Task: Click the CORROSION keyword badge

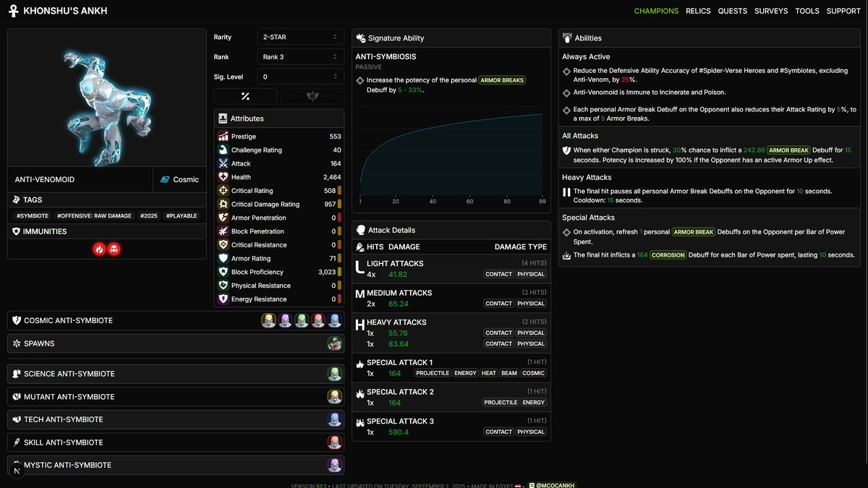Action: (668, 255)
